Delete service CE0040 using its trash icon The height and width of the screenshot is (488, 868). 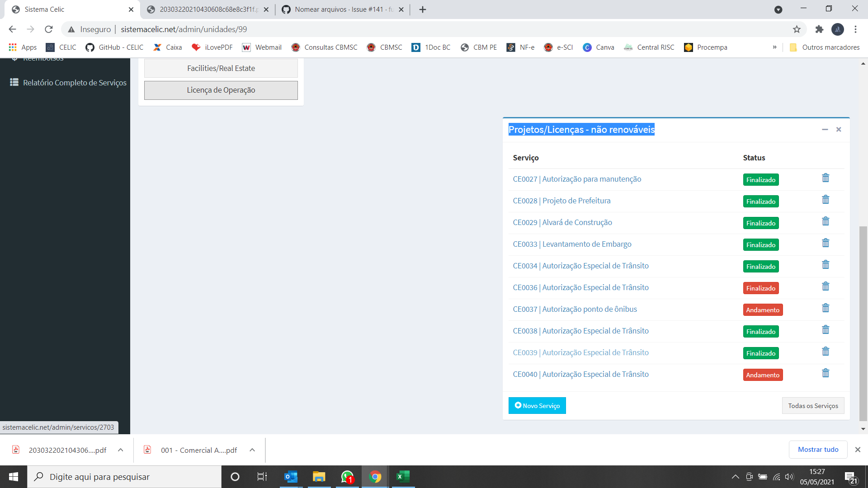(x=825, y=373)
